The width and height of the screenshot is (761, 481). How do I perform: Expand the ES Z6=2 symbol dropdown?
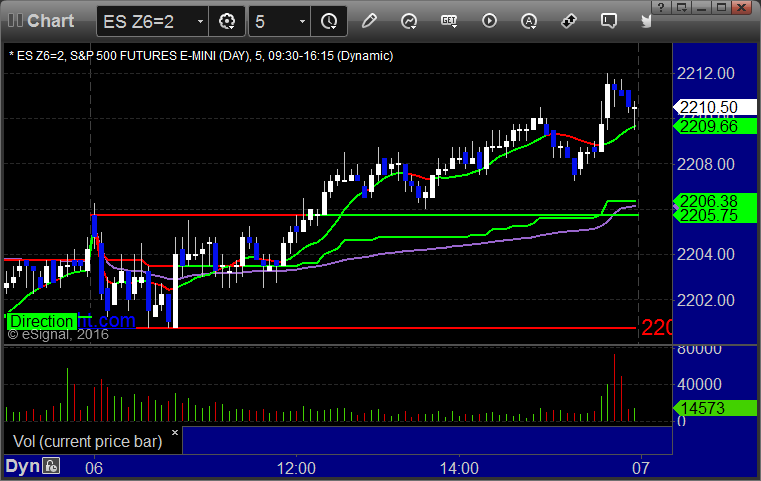pyautogui.click(x=200, y=21)
